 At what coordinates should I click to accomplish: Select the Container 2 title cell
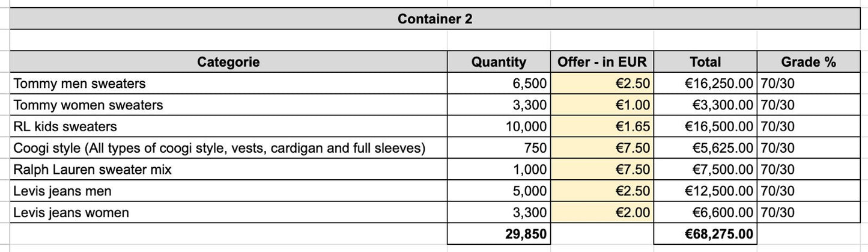[435, 19]
